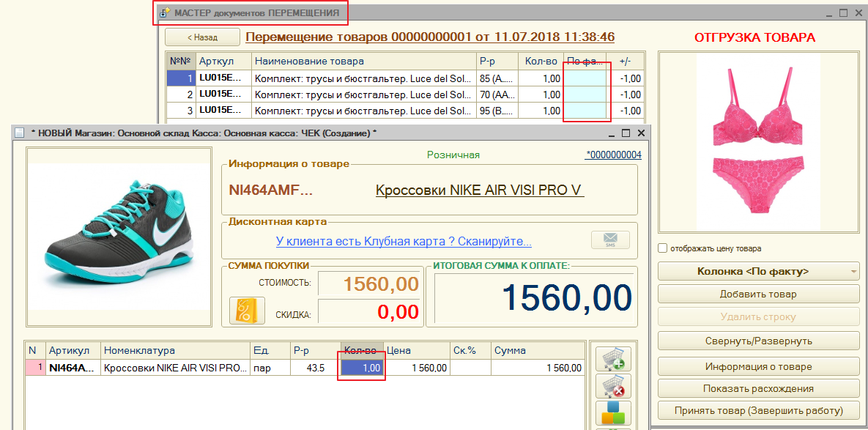Select the sneaker product image
Image resolution: width=868 pixels, height=430 pixels.
click(x=119, y=237)
